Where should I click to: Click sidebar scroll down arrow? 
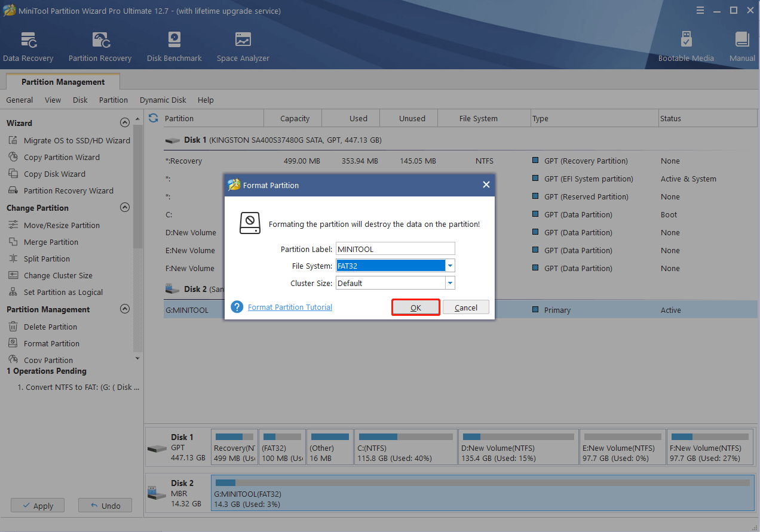pos(138,358)
